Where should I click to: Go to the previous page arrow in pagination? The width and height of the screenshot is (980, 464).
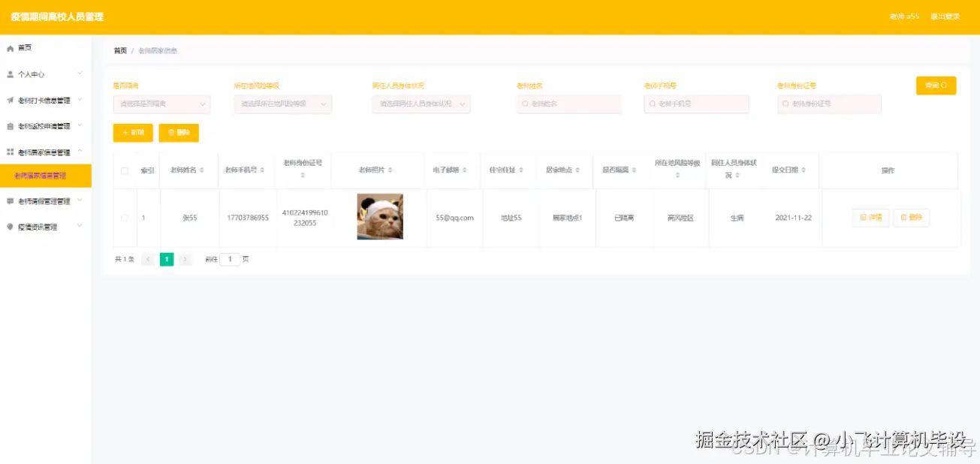click(148, 259)
